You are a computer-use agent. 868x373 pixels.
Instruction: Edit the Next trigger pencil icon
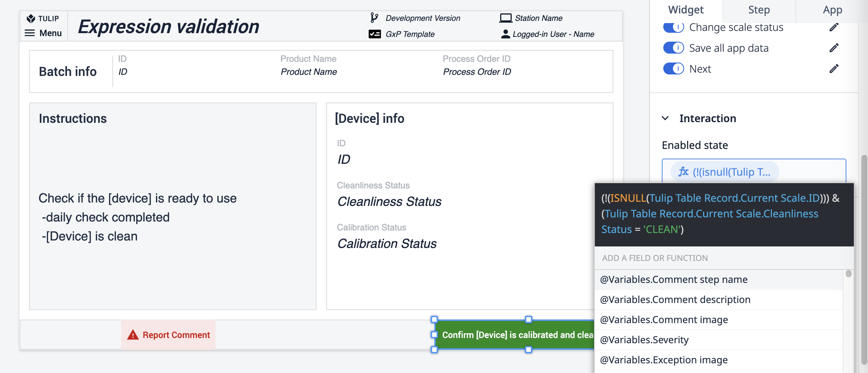(x=834, y=69)
